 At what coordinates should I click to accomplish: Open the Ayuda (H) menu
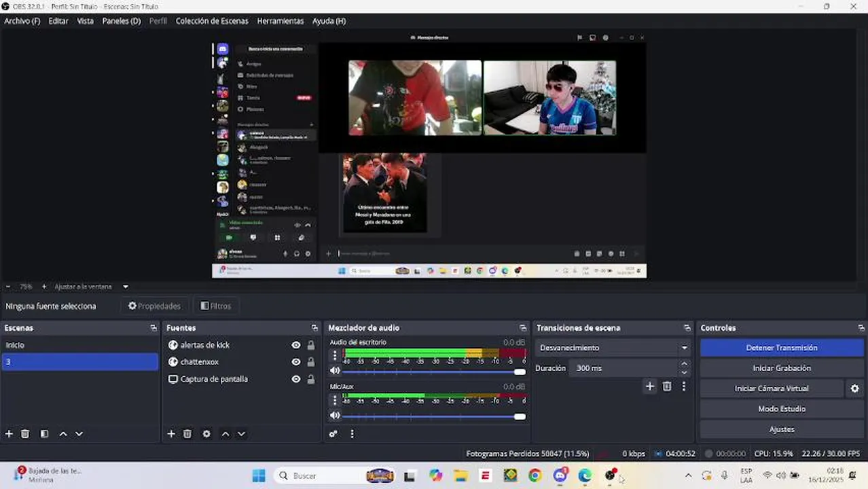point(329,21)
